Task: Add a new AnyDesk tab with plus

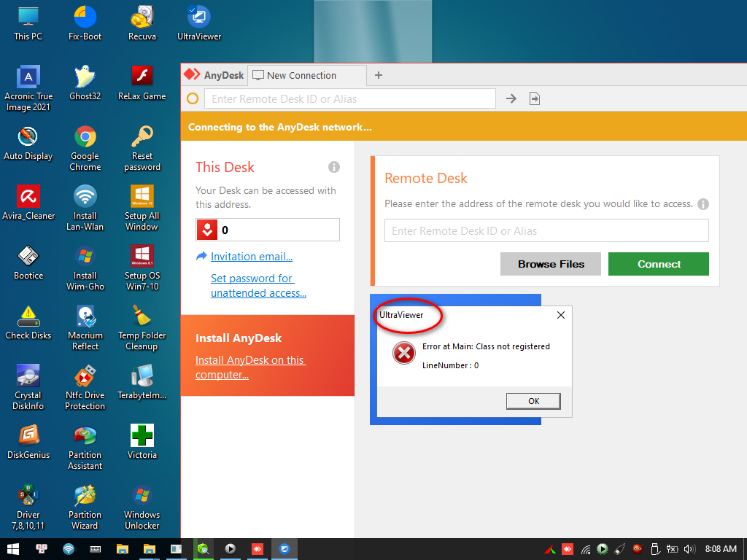Action: tap(379, 75)
